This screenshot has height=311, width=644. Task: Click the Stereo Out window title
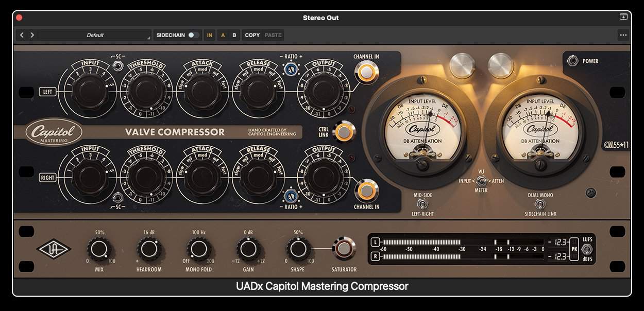(321, 18)
